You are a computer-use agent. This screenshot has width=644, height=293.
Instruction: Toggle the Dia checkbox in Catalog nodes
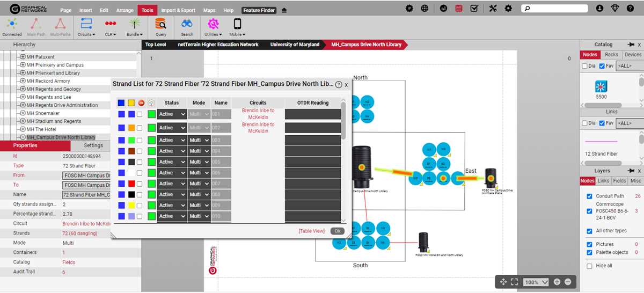pos(584,66)
